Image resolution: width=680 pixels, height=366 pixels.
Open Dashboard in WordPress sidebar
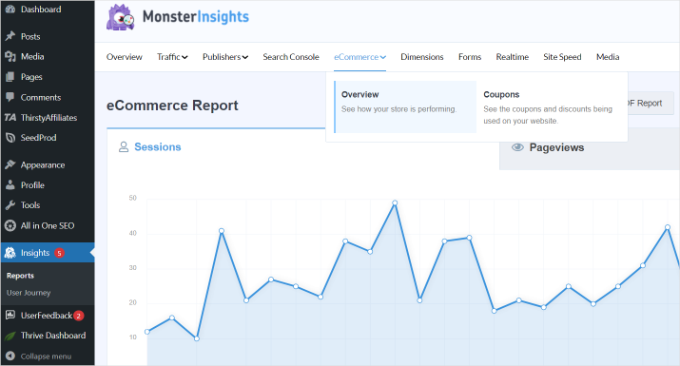coord(41,9)
